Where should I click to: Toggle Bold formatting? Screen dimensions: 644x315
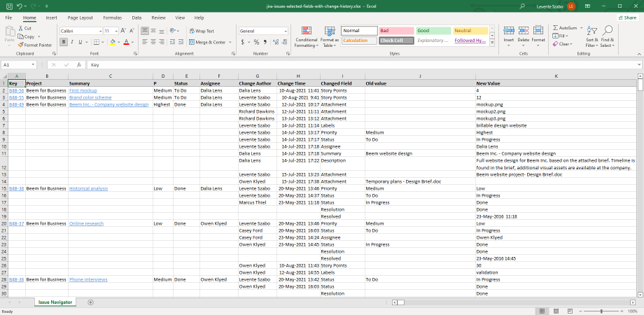point(62,42)
